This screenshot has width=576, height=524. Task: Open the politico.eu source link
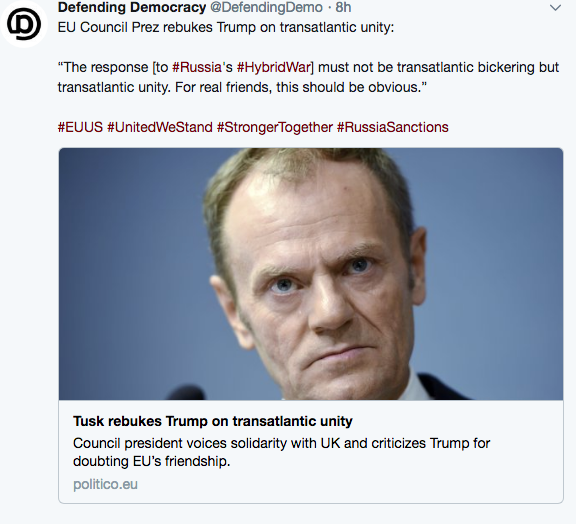click(105, 484)
